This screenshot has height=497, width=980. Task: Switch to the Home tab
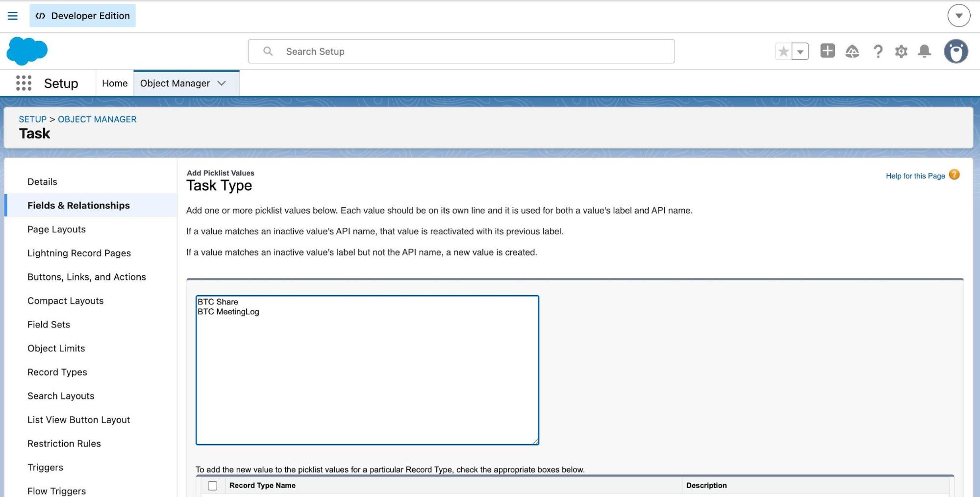pyautogui.click(x=115, y=83)
